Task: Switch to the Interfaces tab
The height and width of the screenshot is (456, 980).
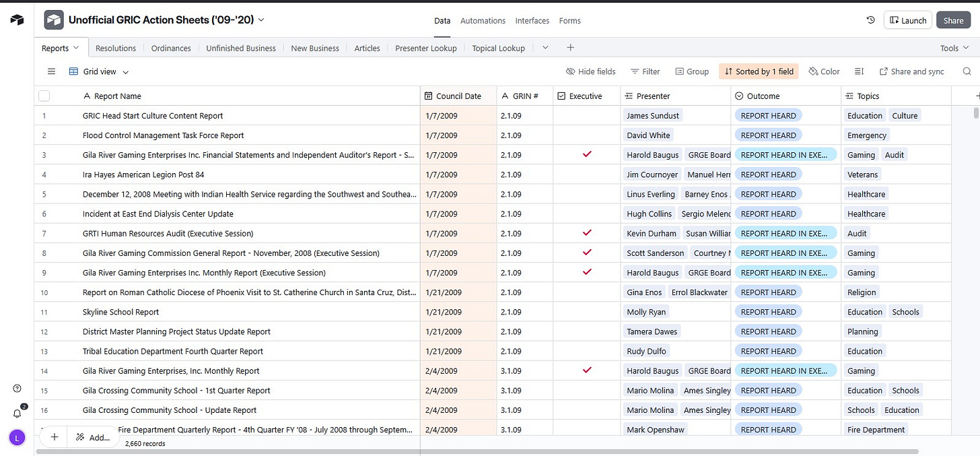Action: pyautogui.click(x=532, y=21)
